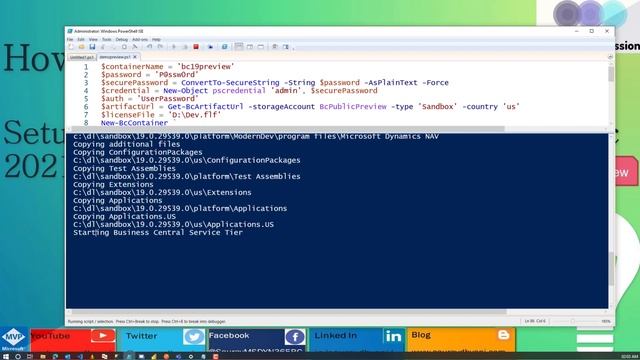
Task: Open the Windows Start menu
Action: (x=6, y=356)
